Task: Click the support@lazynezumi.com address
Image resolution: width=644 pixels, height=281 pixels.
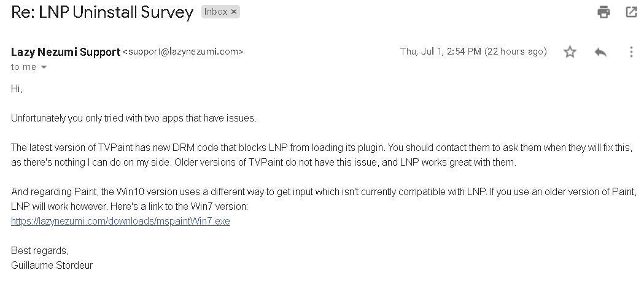Action: point(183,52)
